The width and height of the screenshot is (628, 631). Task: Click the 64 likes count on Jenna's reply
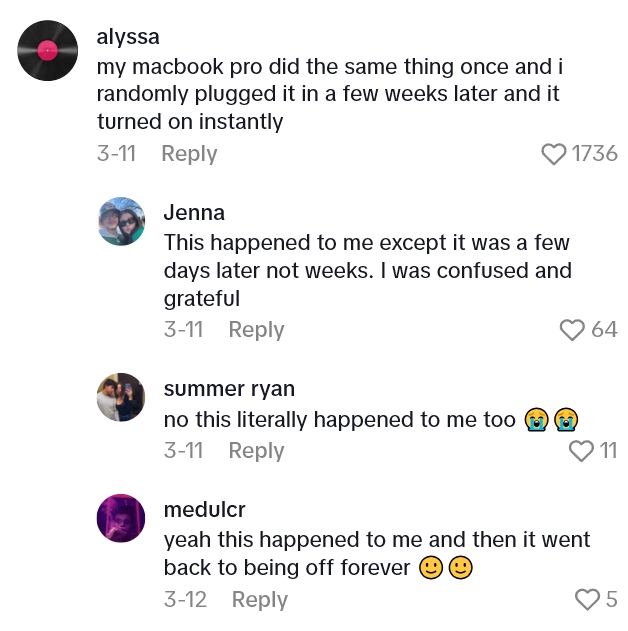click(604, 330)
